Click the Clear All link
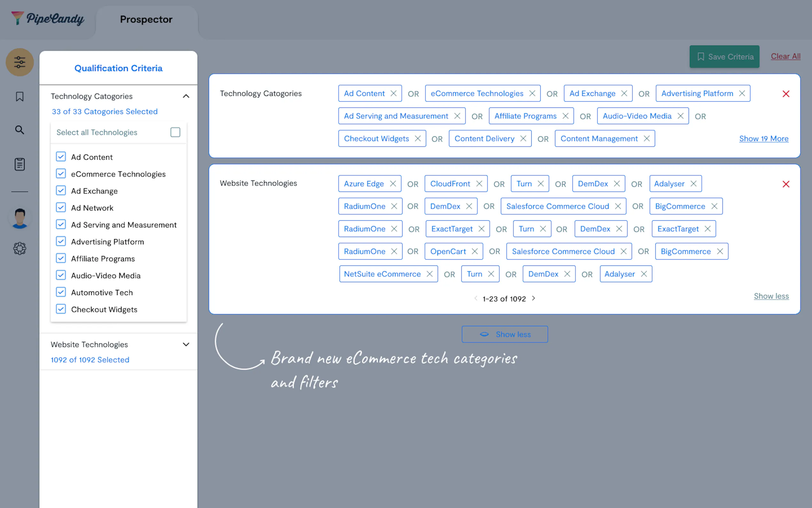812x508 pixels. (x=785, y=56)
